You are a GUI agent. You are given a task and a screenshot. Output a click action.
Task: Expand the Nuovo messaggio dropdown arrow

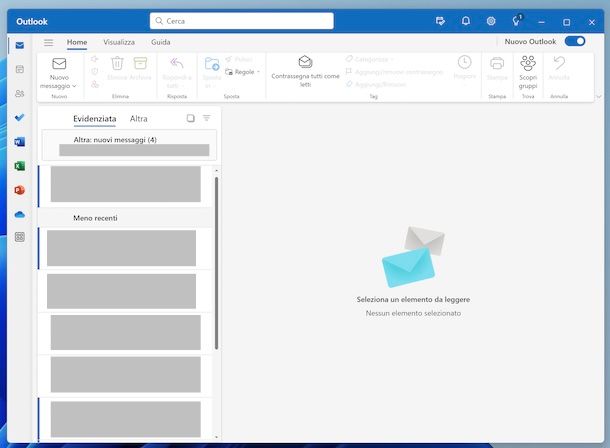74,86
